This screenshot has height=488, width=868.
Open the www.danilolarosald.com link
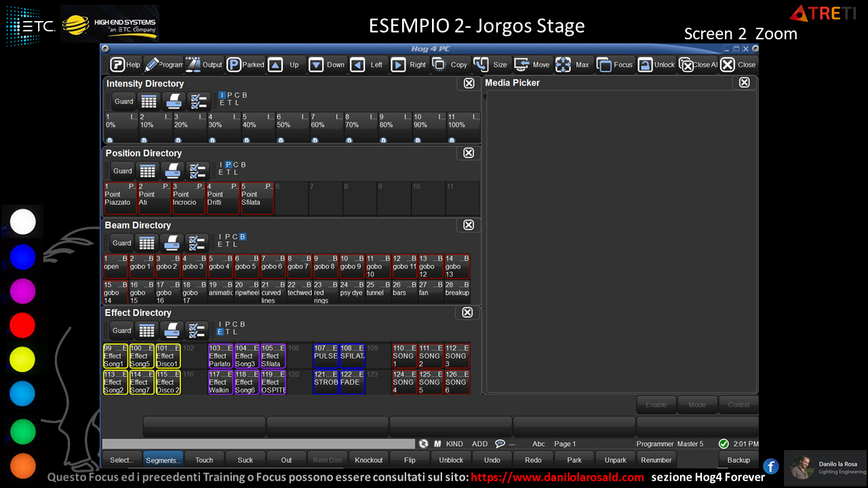557,477
